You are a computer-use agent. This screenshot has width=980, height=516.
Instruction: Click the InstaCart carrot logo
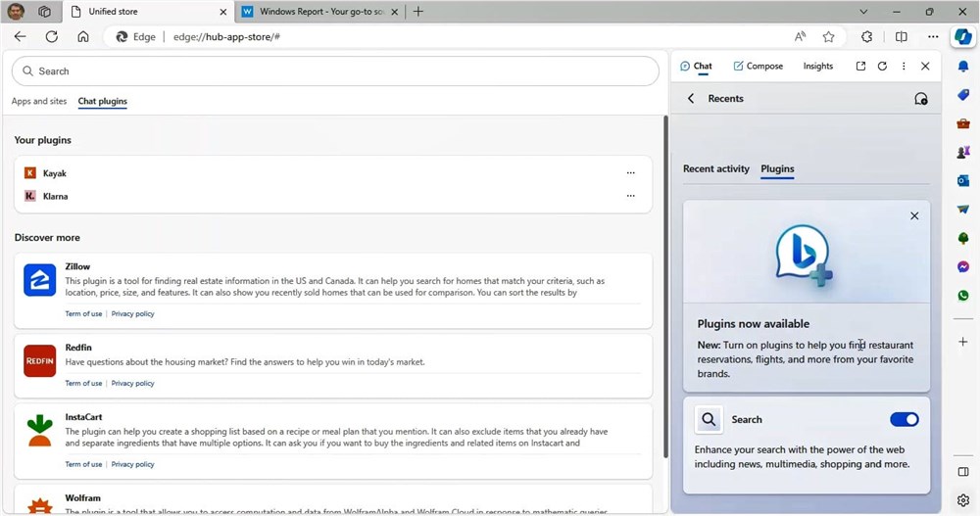(x=39, y=431)
